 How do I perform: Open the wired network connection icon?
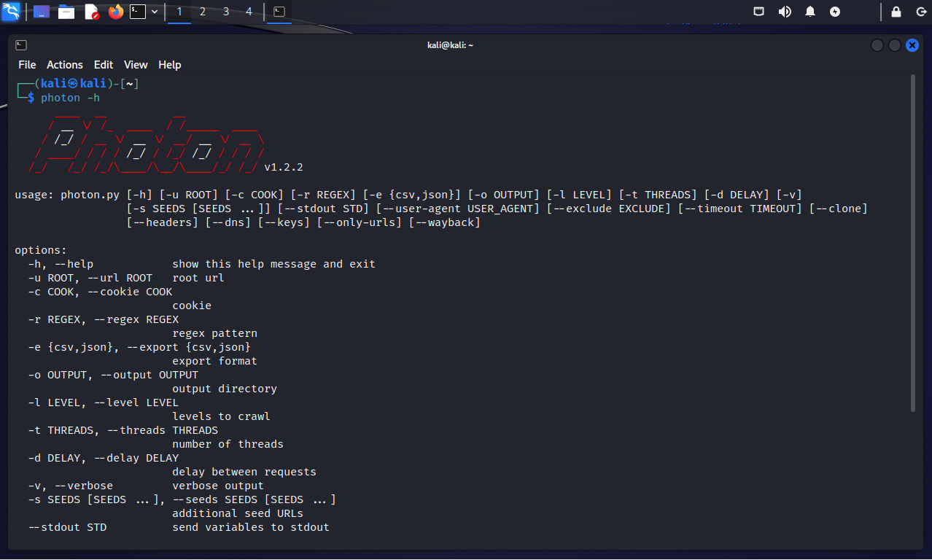(759, 12)
